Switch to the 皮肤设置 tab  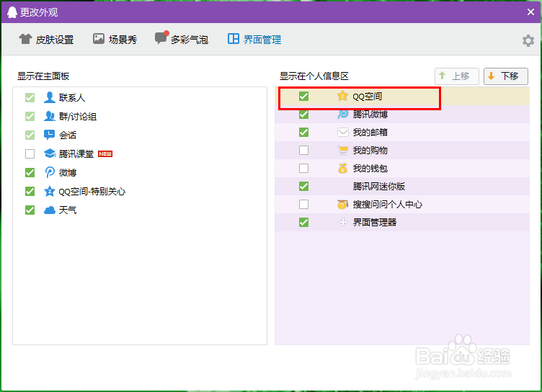click(x=46, y=40)
